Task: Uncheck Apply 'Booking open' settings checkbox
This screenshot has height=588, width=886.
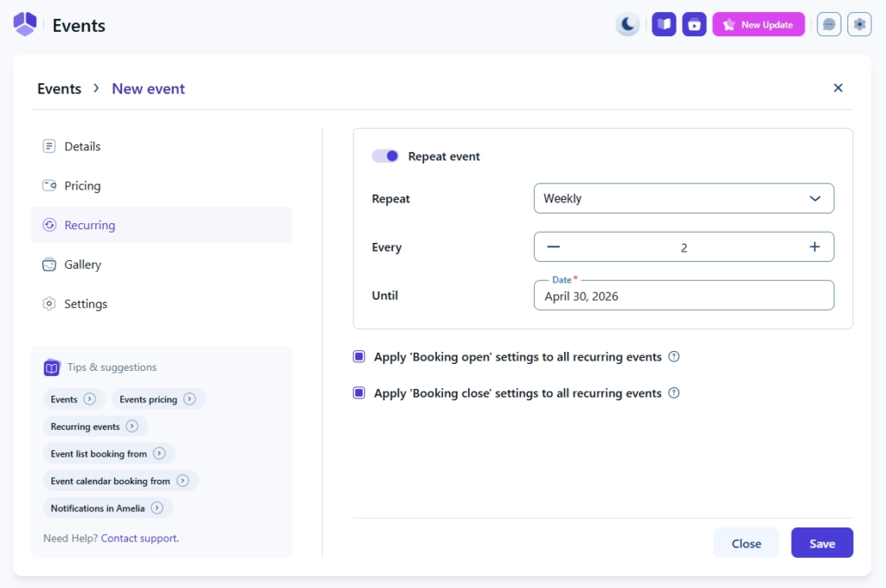Action: point(359,357)
